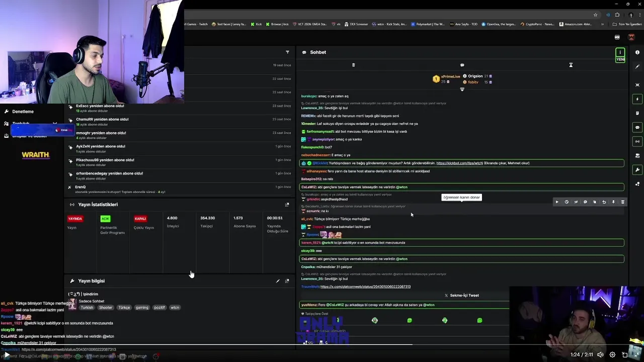This screenshot has height=362, width=644.
Task: Clear chat with the trash icon
Action: [x=353, y=65]
